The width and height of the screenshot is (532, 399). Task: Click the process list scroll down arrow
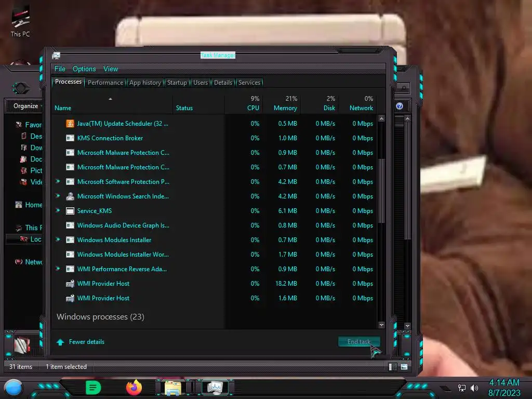tap(382, 325)
